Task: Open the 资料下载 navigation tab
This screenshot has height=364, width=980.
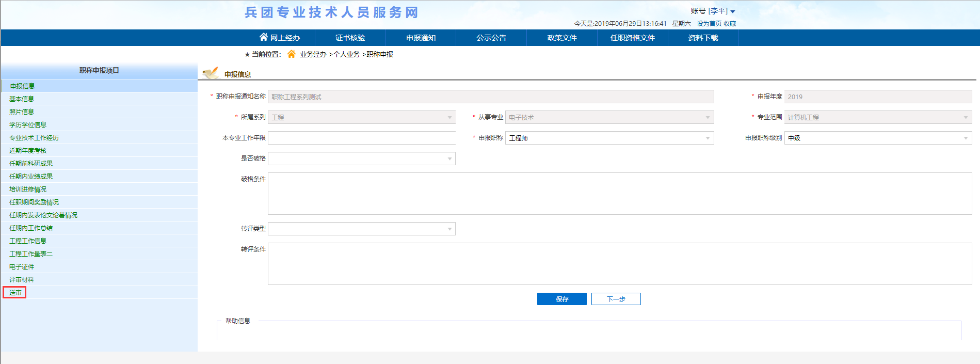Action: coord(703,38)
